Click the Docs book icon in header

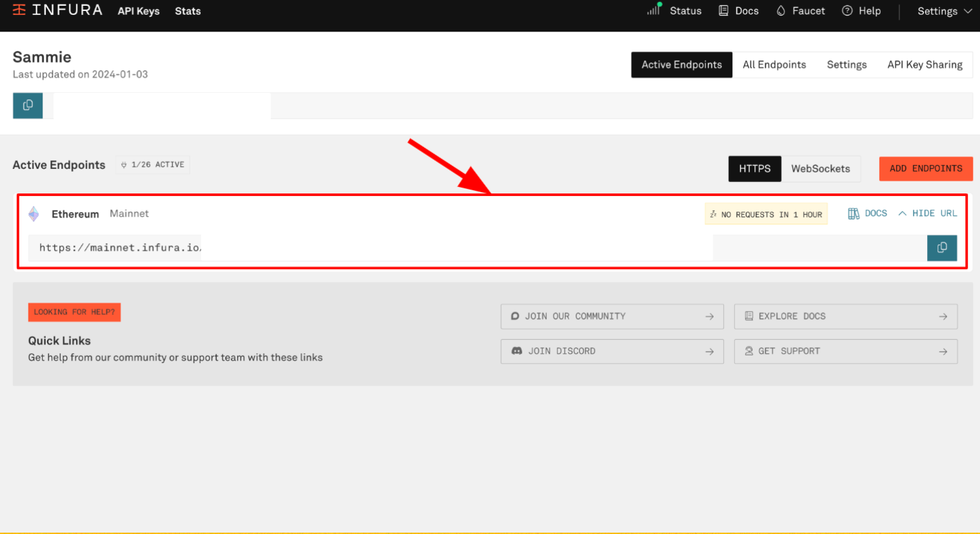[723, 11]
